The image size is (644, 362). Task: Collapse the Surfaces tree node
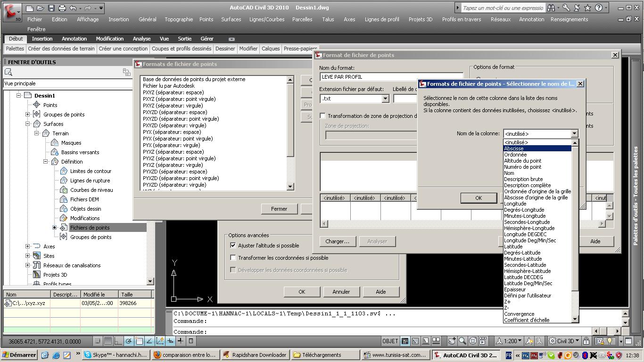pos(28,124)
